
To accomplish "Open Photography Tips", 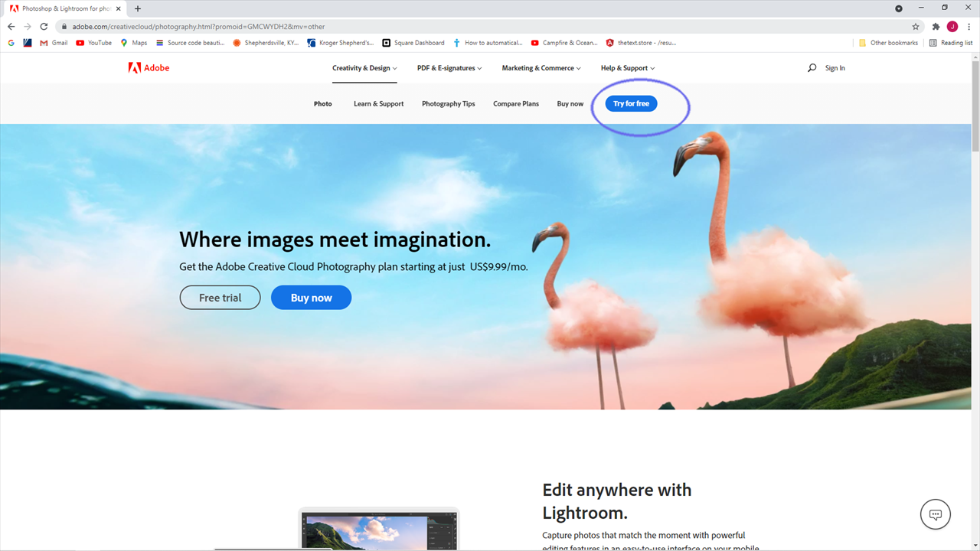I will pos(449,104).
